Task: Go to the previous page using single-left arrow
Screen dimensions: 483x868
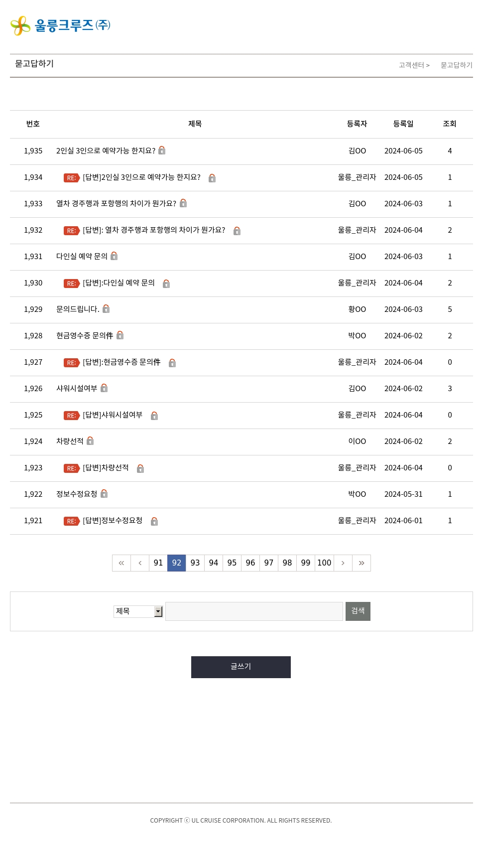Action: (140, 563)
